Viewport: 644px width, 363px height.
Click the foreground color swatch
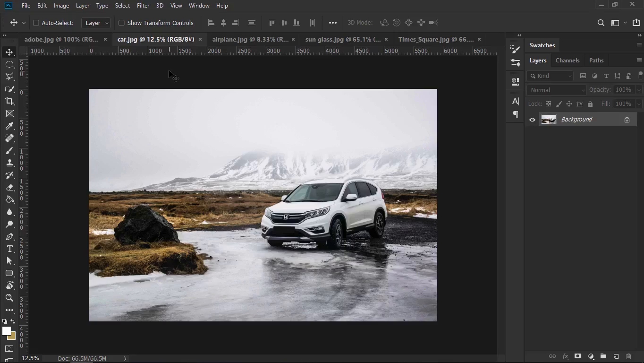pos(6,331)
